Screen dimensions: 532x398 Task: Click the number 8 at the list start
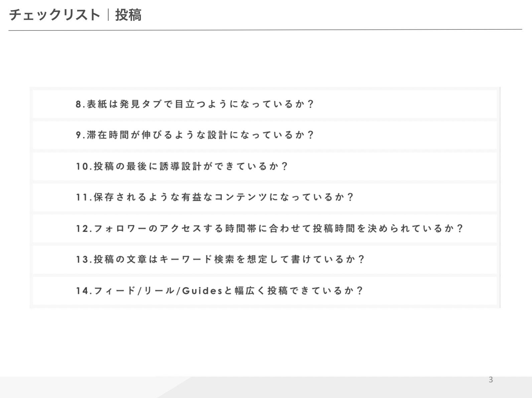coord(79,104)
